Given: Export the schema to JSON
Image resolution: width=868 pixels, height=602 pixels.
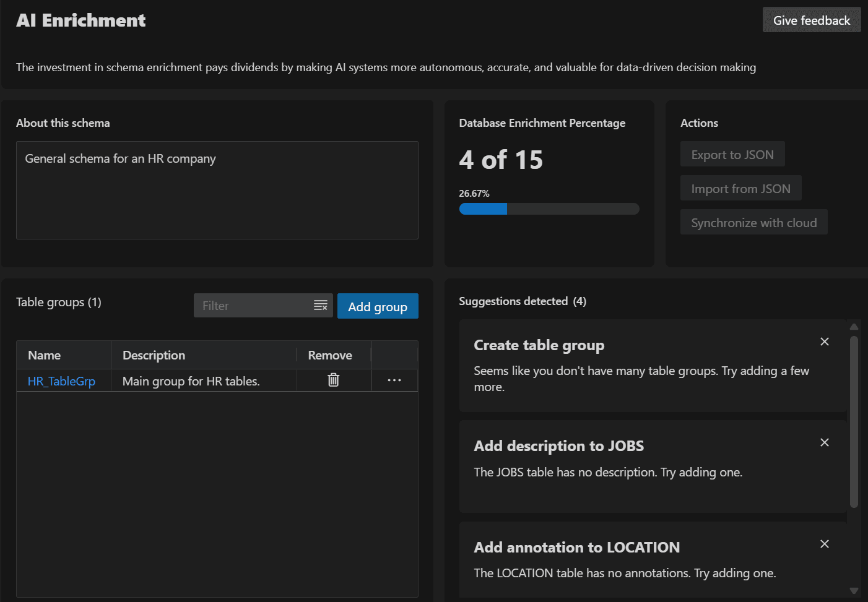Looking at the screenshot, I should (732, 153).
